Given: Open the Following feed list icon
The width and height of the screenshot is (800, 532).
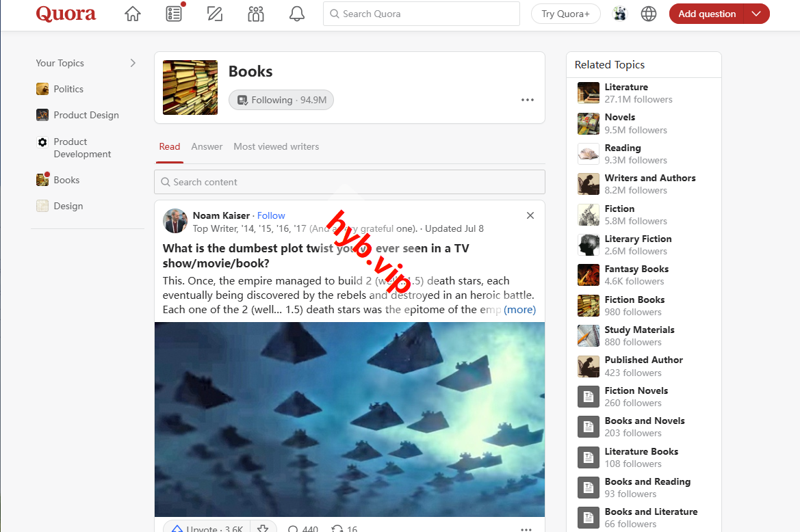Looking at the screenshot, I should pyautogui.click(x=174, y=14).
